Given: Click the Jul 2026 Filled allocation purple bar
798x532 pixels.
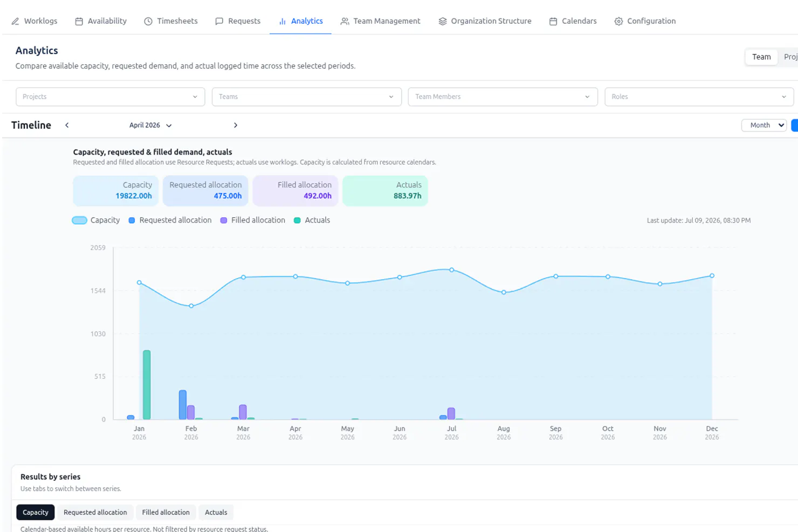Looking at the screenshot, I should click(451, 413).
